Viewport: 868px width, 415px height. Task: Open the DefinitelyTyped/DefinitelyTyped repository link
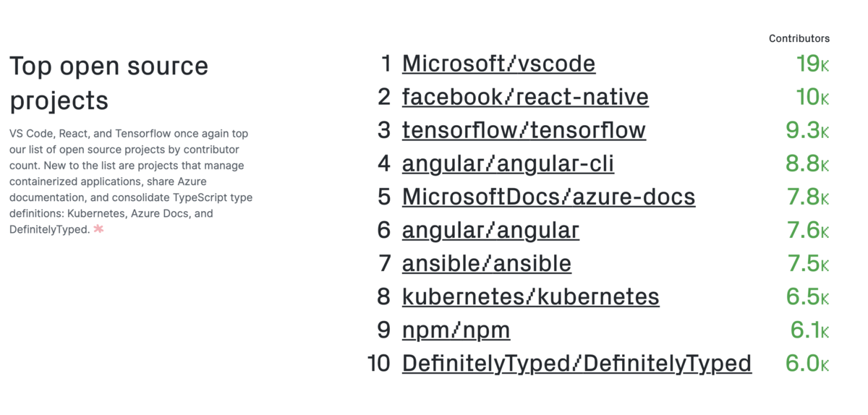(x=576, y=363)
